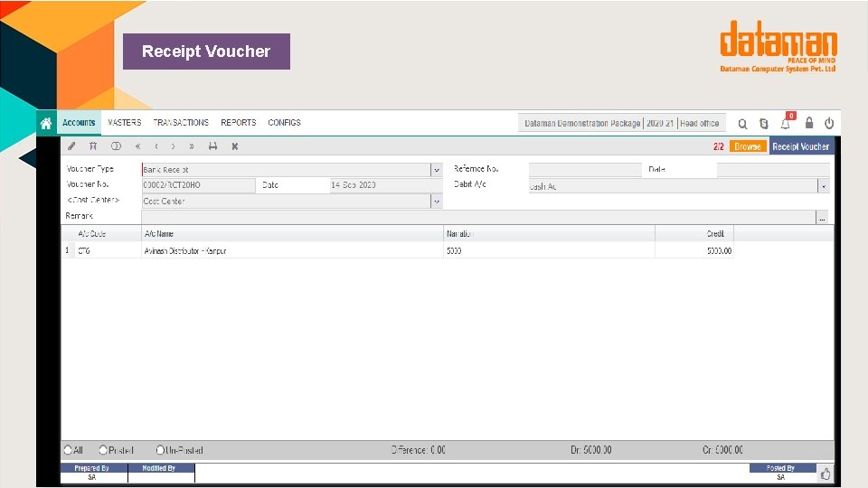Click the Browse button
Image resolution: width=868 pixels, height=488 pixels.
748,146
